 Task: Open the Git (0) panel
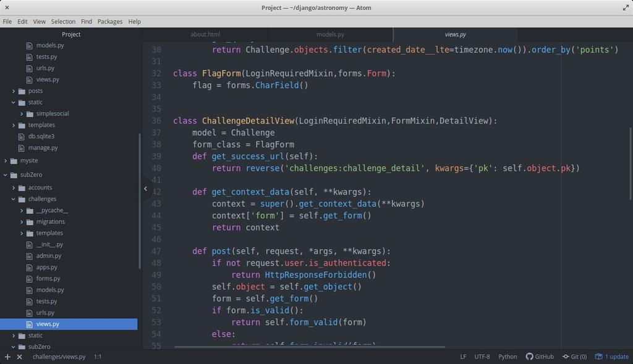pyautogui.click(x=575, y=357)
